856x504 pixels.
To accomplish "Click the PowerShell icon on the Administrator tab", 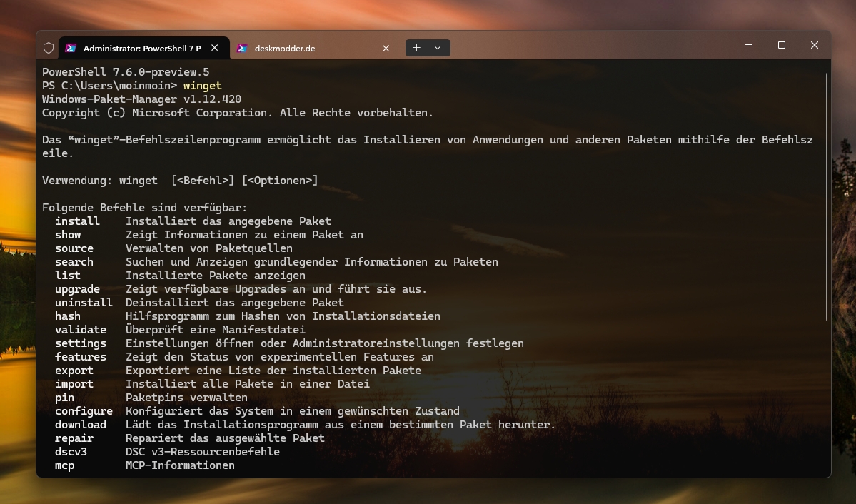I will [71, 48].
